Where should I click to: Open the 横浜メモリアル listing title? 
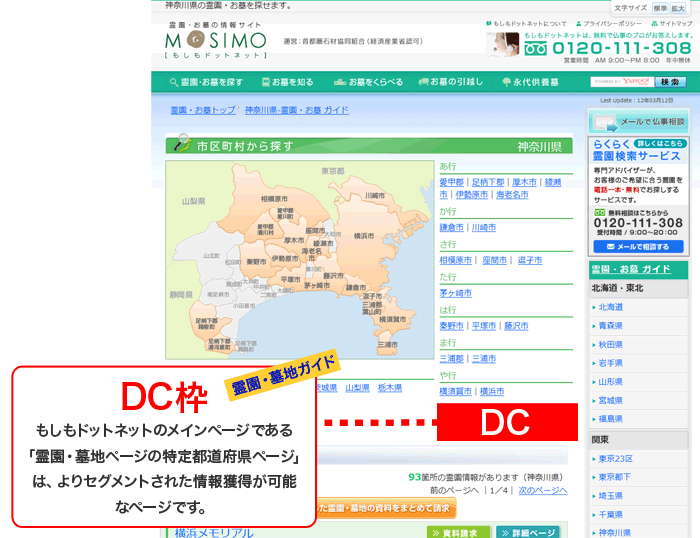pos(214,533)
